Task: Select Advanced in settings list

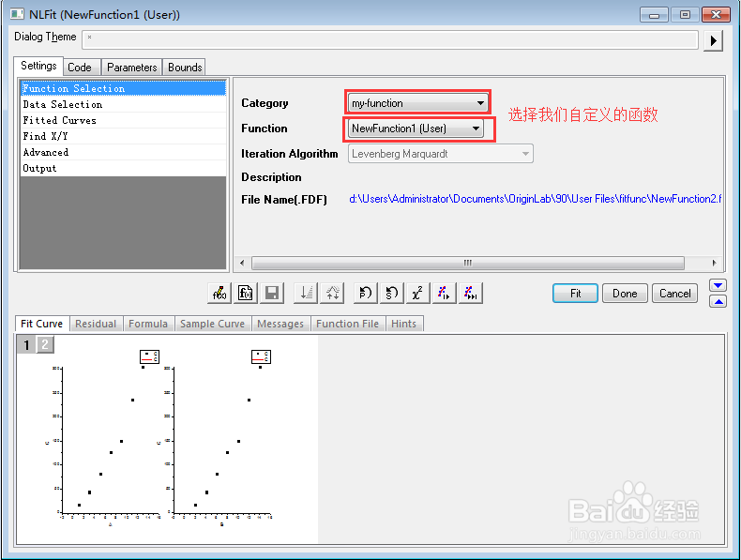Action: pos(123,152)
